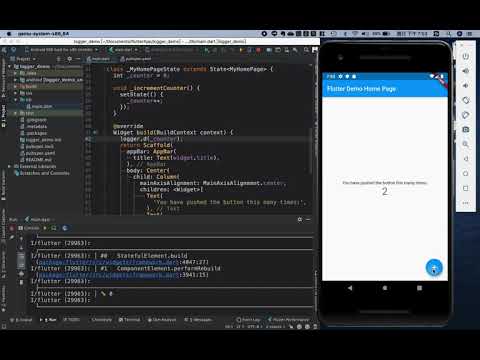Screen dimensions: 480x360
Task: Tap Android recents navigation button on phone
Action: click(419, 288)
